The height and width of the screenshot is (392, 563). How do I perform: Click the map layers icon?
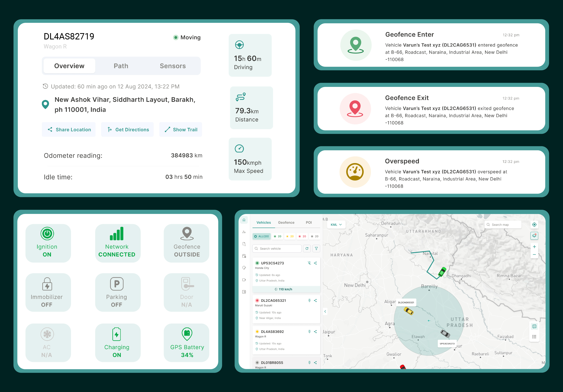click(x=534, y=235)
